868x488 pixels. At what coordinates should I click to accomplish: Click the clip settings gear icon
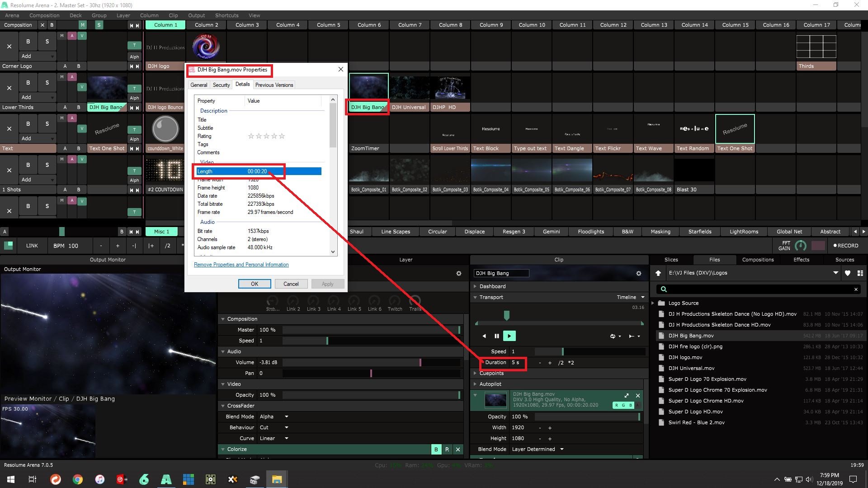tap(638, 274)
